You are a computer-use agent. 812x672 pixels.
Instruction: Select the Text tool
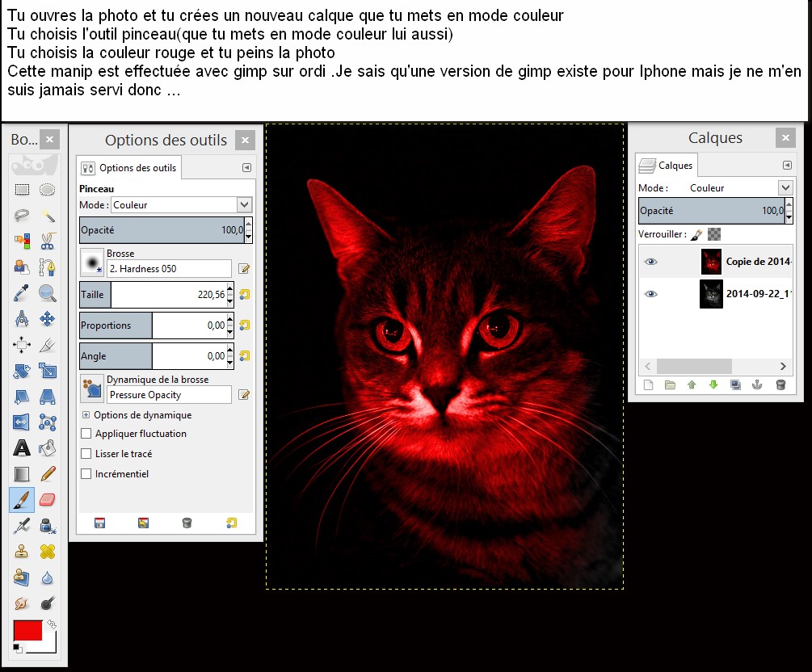pos(22,448)
